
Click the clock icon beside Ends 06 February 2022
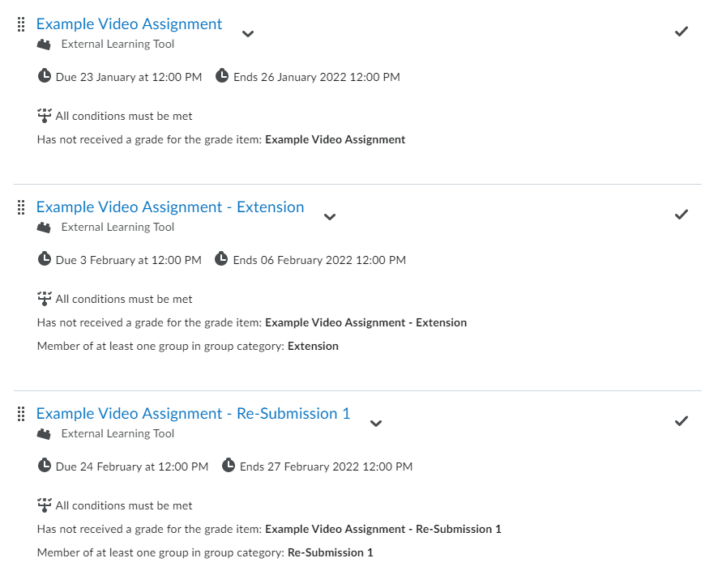221,260
